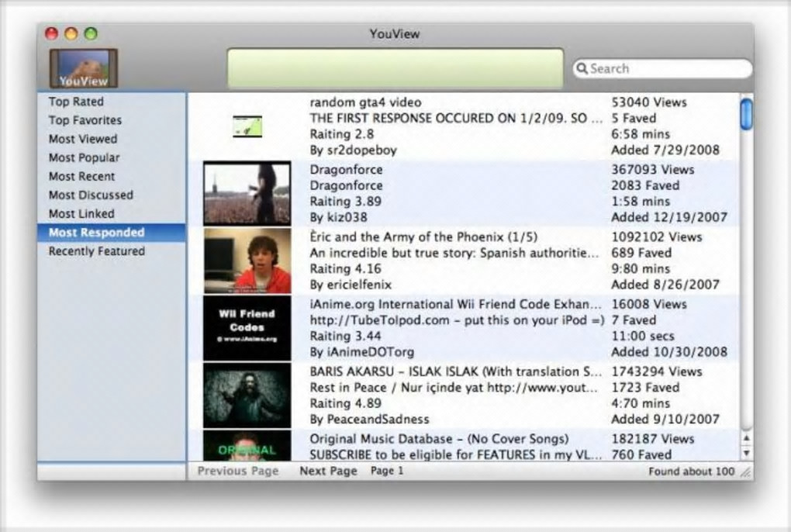Viewport: 791px width, 532px height.
Task: Click the green status display area
Action: point(395,68)
